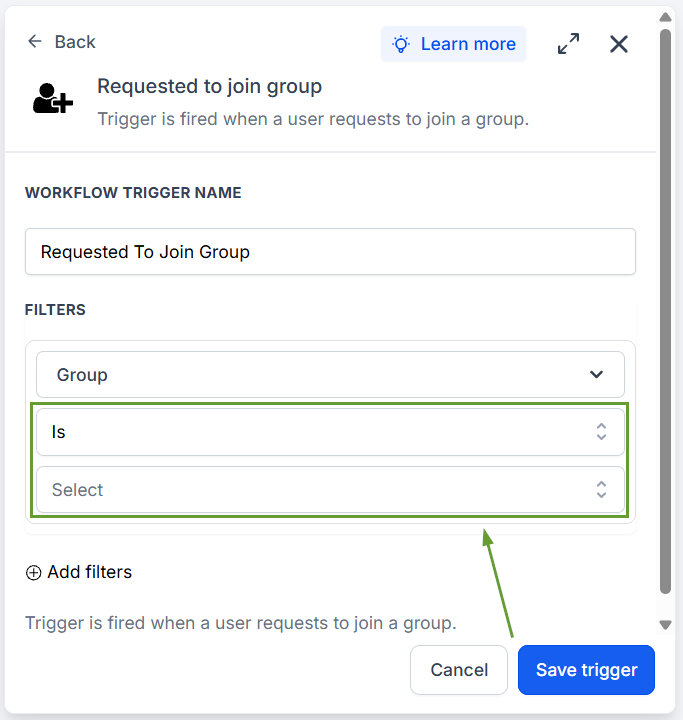Click the workflow trigger name input field
The height and width of the screenshot is (720, 683).
click(330, 252)
